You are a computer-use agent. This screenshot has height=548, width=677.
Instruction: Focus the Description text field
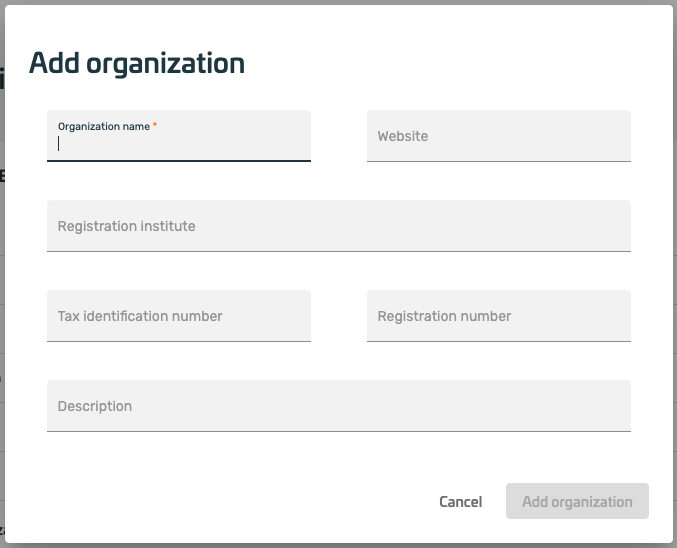pos(338,406)
